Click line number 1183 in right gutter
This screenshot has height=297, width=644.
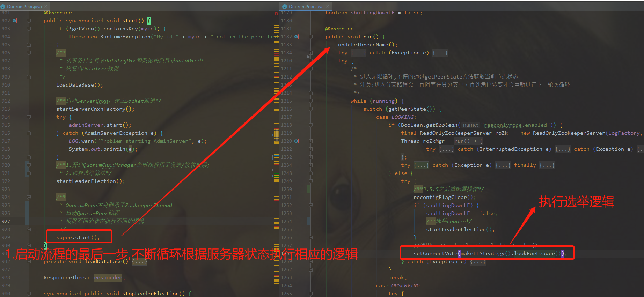[x=286, y=45]
